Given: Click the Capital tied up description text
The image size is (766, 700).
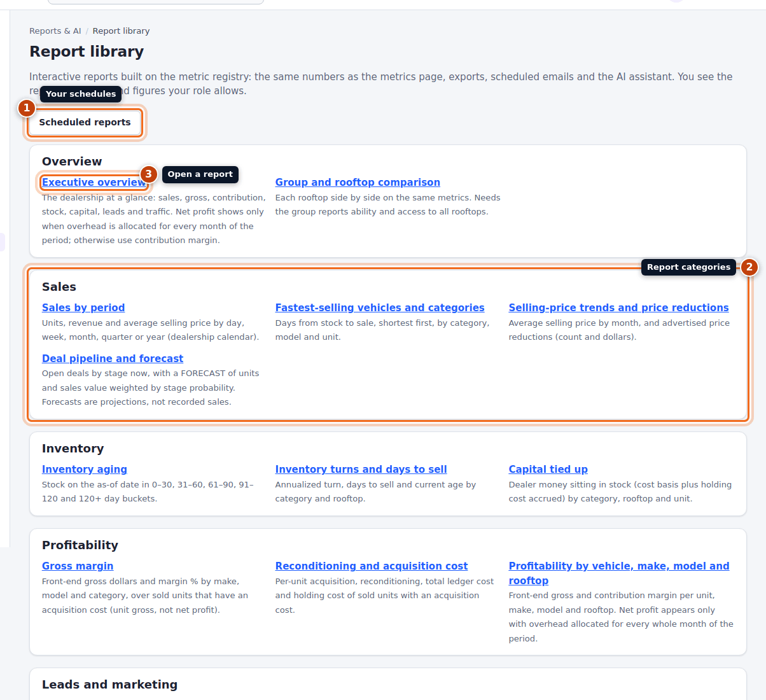Looking at the screenshot, I should pyautogui.click(x=620, y=492).
